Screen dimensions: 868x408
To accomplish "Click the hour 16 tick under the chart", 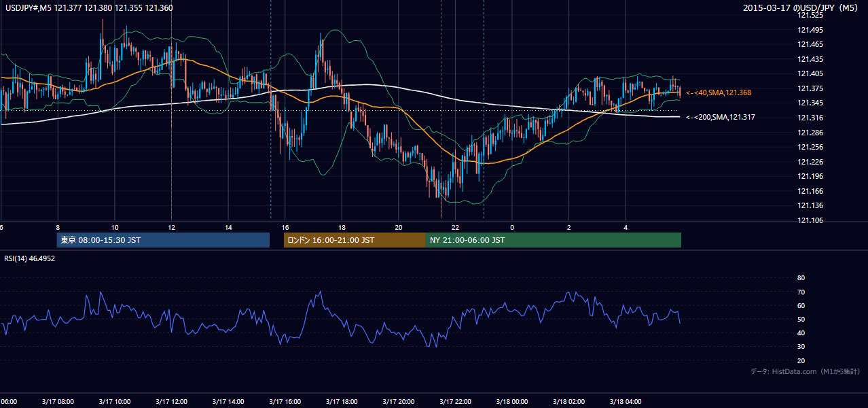I will [x=285, y=227].
